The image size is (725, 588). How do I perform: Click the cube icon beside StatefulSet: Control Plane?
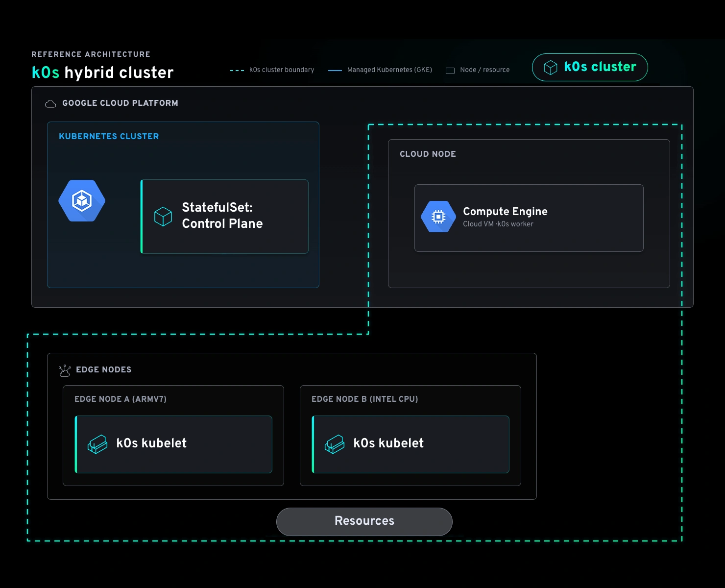tap(163, 216)
